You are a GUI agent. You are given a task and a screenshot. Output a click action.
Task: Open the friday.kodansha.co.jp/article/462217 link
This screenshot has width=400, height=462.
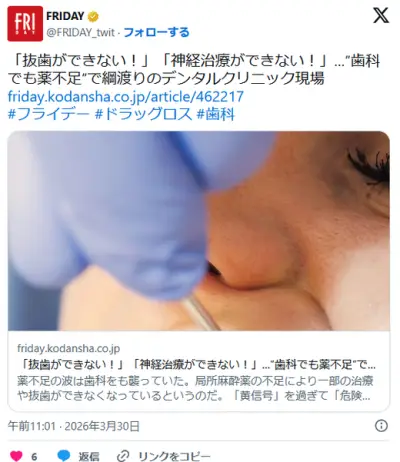126,96
